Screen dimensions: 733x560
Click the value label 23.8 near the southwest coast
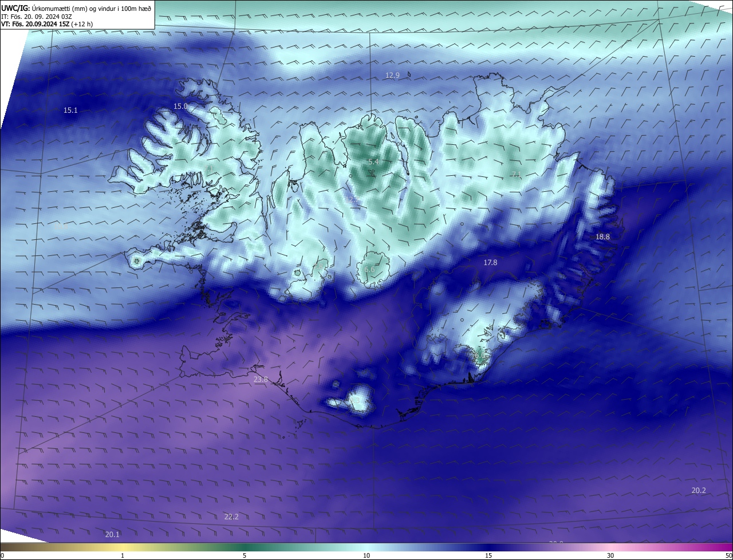(x=261, y=379)
